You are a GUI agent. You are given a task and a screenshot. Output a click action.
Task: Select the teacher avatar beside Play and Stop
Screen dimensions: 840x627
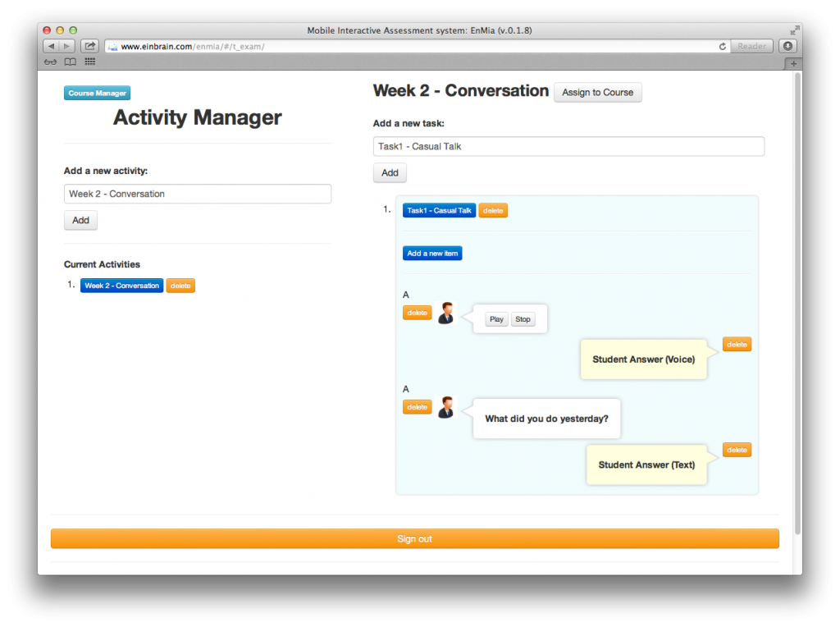(445, 313)
